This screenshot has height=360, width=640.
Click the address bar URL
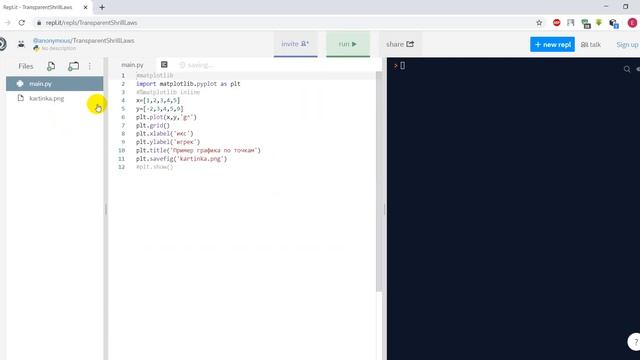(x=91, y=23)
